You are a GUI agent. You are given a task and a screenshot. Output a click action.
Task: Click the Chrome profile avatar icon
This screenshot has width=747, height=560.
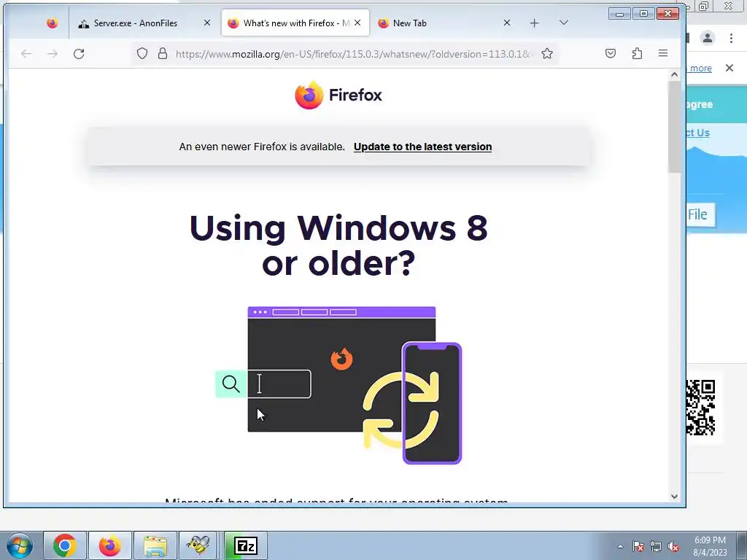[708, 38]
